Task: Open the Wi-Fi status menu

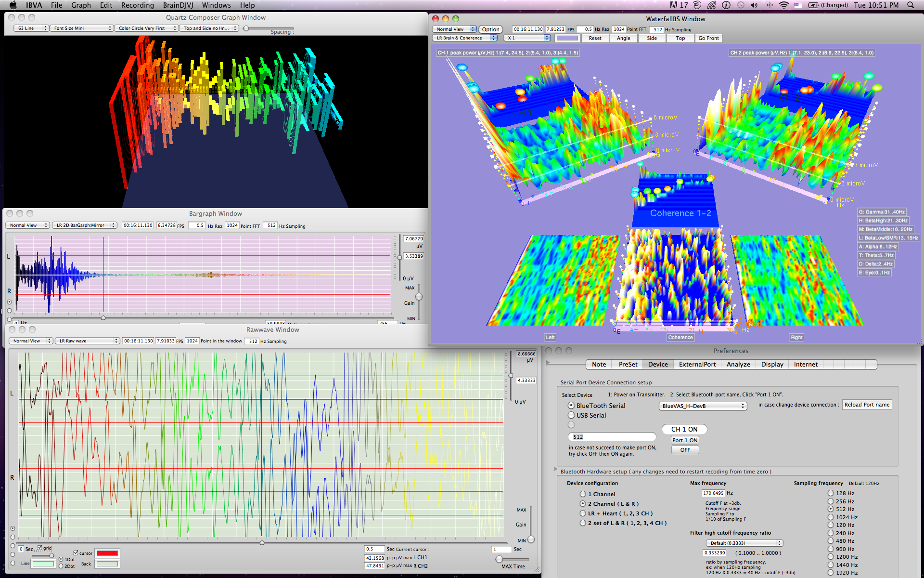Action: click(x=784, y=5)
